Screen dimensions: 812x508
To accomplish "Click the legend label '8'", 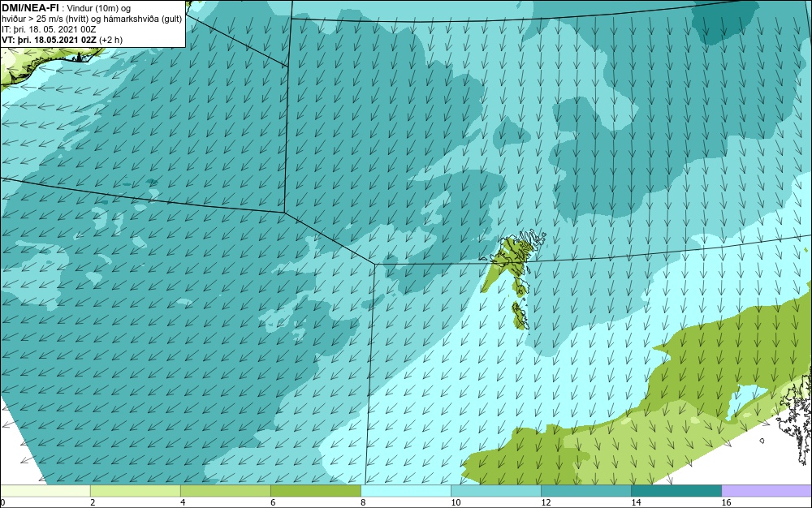I will (x=364, y=502).
